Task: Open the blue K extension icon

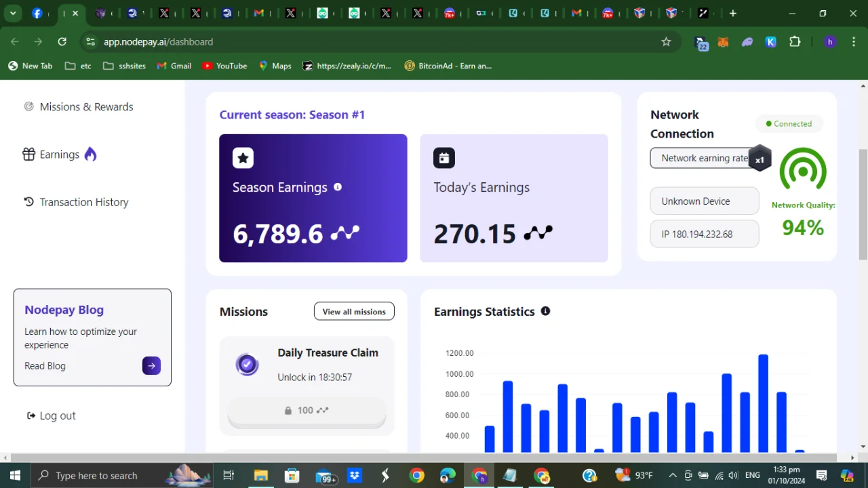Action: 771,42
